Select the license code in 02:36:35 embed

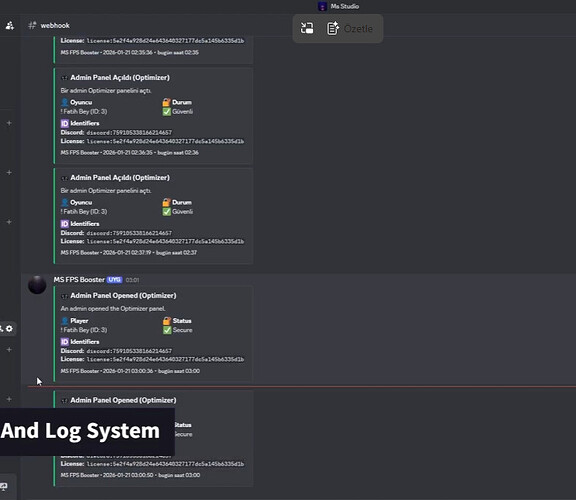pyautogui.click(x=165, y=141)
